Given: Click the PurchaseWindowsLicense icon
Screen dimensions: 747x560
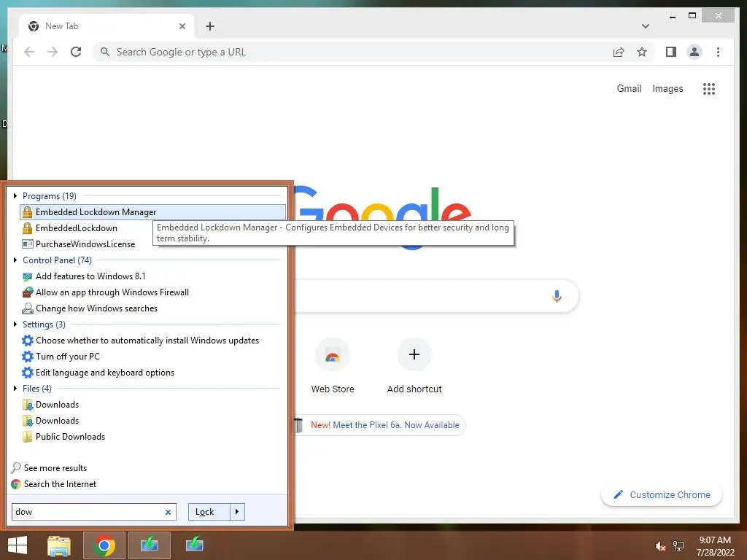Looking at the screenshot, I should pyautogui.click(x=28, y=244).
